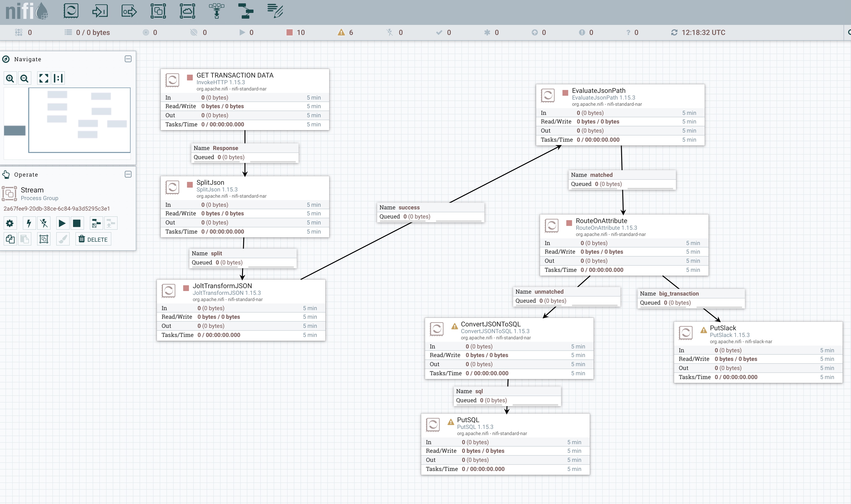Zoom in using the magnifier plus icon
This screenshot has height=504, width=851.
(10, 78)
